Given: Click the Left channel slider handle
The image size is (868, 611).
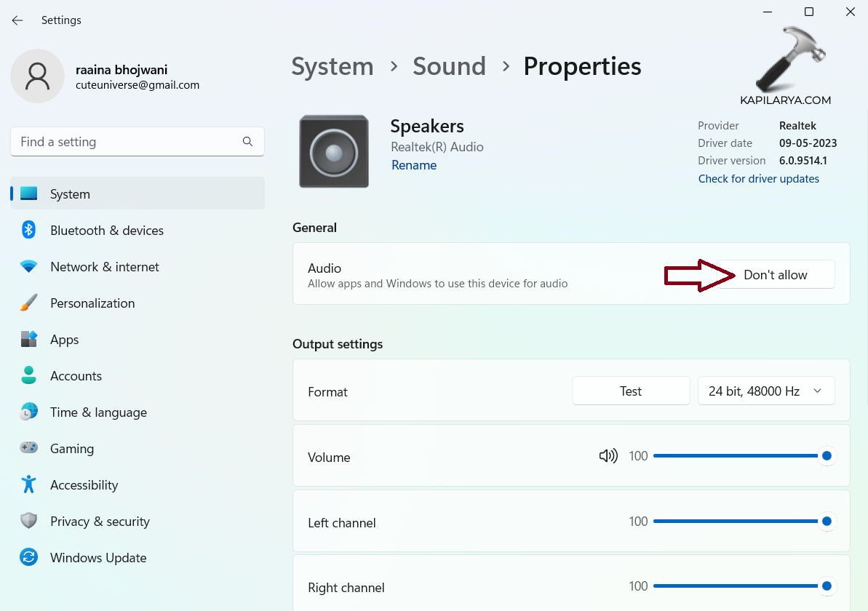Looking at the screenshot, I should [827, 522].
